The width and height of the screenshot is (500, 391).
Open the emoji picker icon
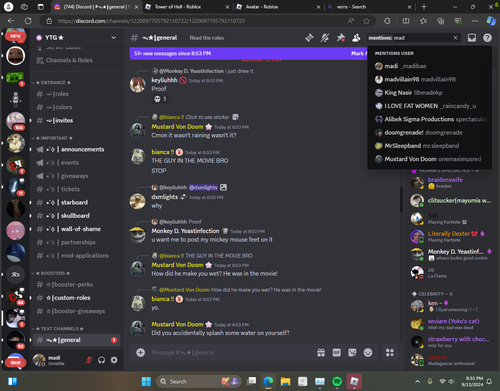click(368, 352)
